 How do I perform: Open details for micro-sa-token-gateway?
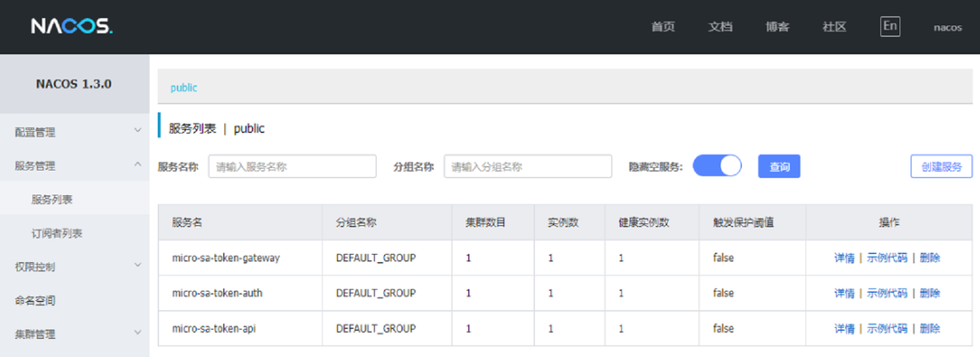coord(844,258)
